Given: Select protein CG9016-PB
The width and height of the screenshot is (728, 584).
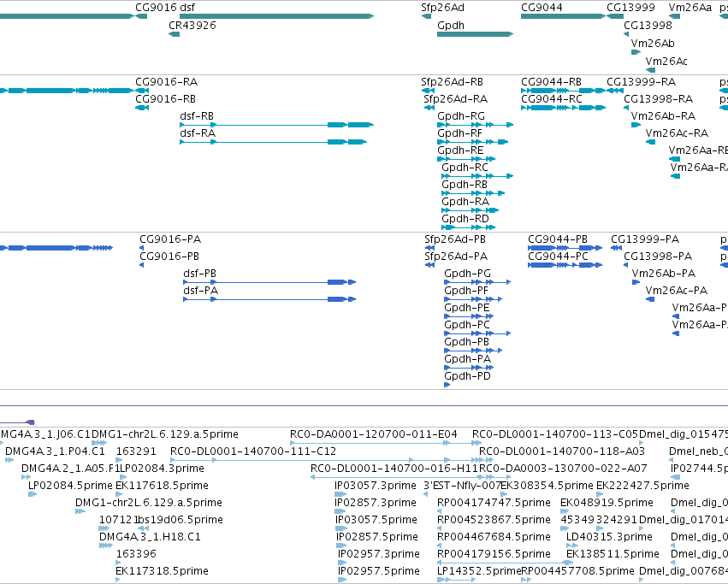Looking at the screenshot, I should [142, 265].
